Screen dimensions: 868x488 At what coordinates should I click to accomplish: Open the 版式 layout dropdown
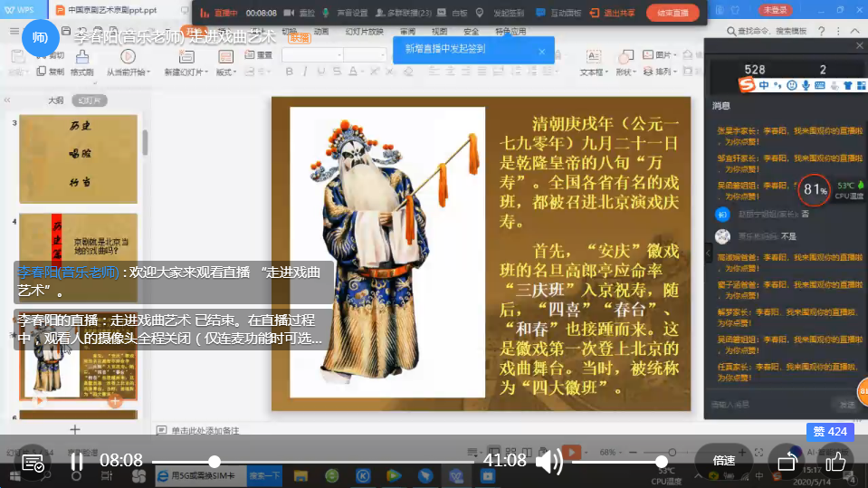(226, 72)
